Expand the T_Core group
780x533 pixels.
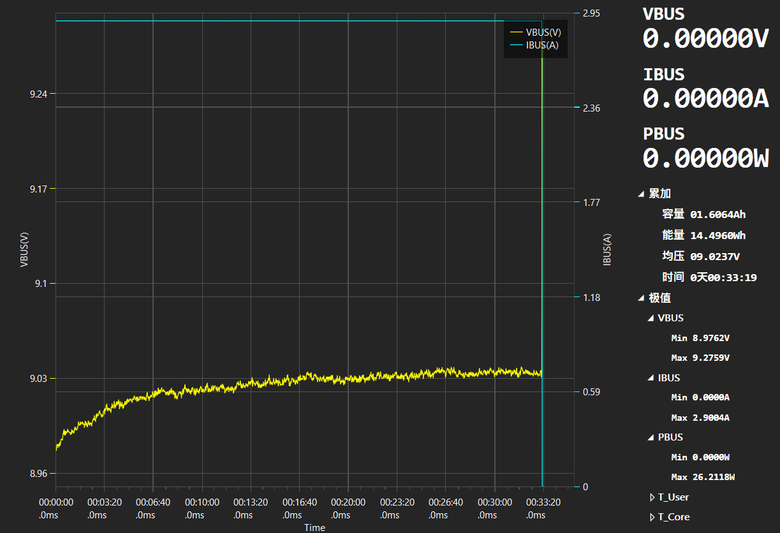pyautogui.click(x=652, y=517)
